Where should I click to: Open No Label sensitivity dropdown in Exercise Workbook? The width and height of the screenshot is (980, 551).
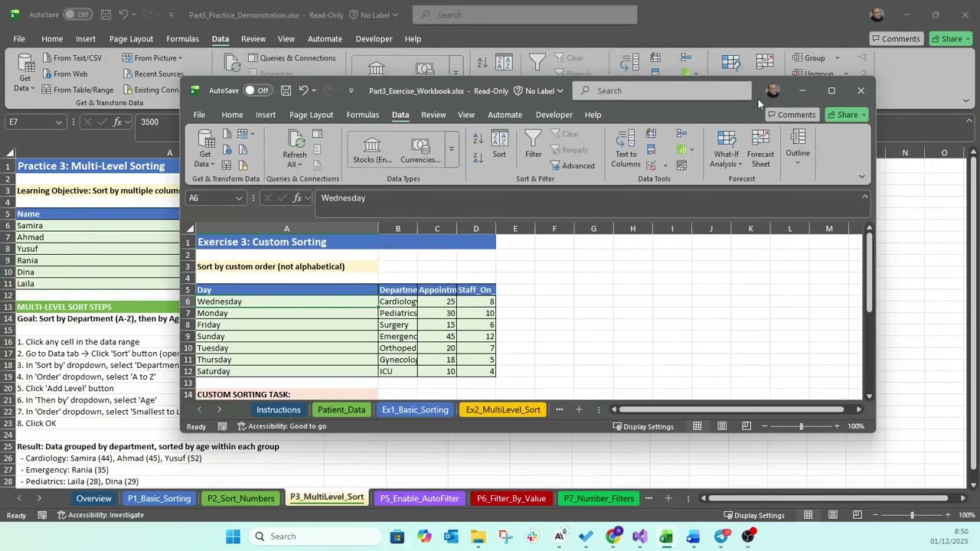(x=538, y=91)
